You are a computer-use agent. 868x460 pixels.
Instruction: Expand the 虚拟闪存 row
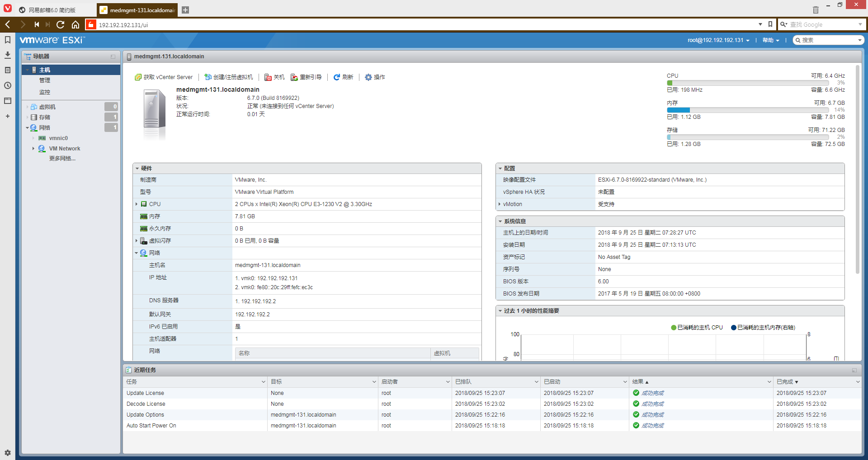click(x=137, y=241)
